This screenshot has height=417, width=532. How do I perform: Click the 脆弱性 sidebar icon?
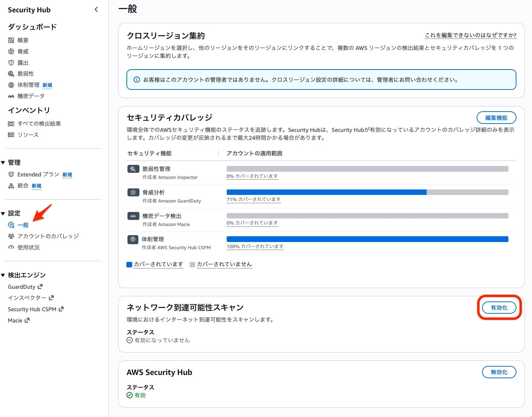[11, 74]
